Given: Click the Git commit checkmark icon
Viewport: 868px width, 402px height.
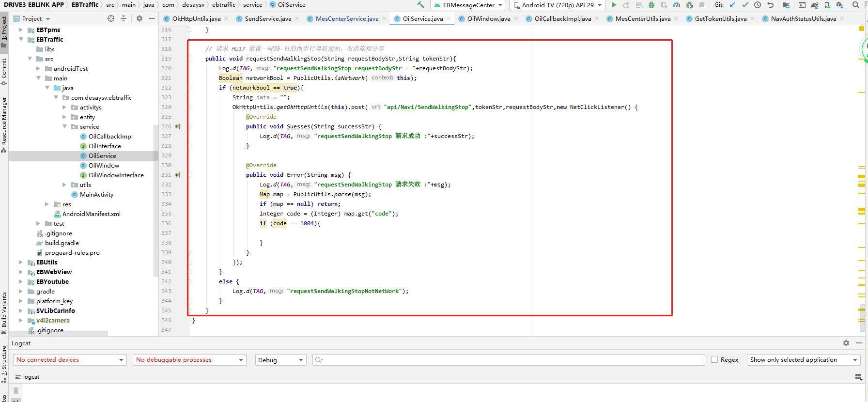Looking at the screenshot, I should (x=745, y=5).
